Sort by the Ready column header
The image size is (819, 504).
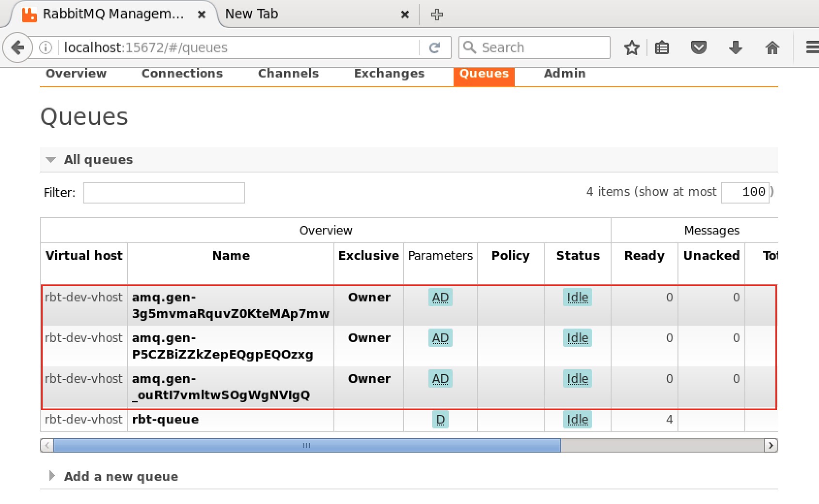click(x=644, y=255)
